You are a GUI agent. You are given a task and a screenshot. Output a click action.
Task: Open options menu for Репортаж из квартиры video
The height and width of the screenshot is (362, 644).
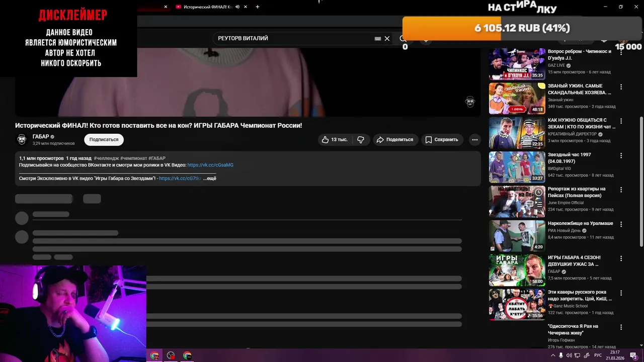[621, 190]
